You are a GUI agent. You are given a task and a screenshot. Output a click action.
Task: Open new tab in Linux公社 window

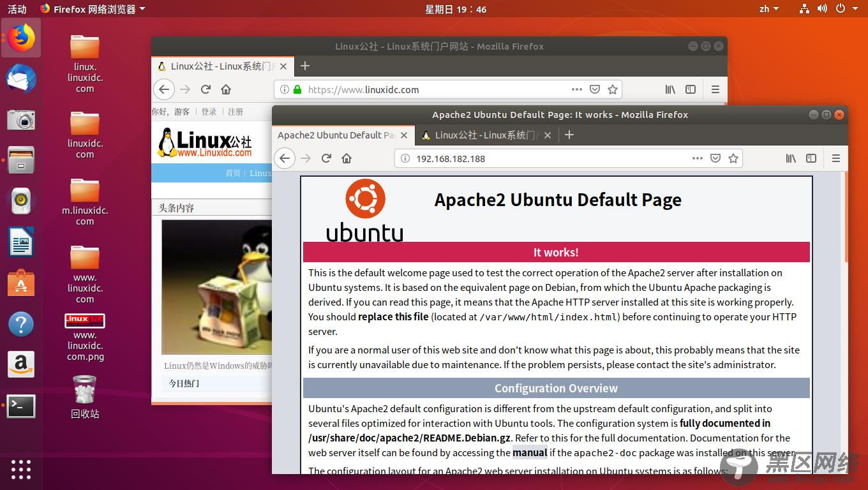point(305,66)
